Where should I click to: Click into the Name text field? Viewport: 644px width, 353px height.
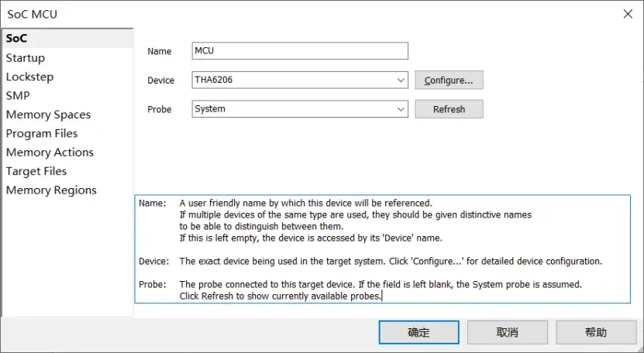pos(300,51)
